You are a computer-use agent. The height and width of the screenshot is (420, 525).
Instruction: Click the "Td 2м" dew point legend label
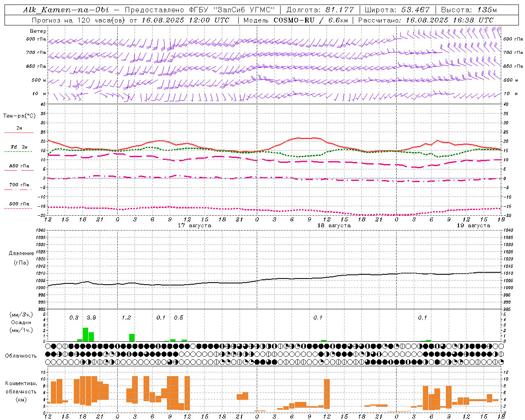click(x=19, y=147)
